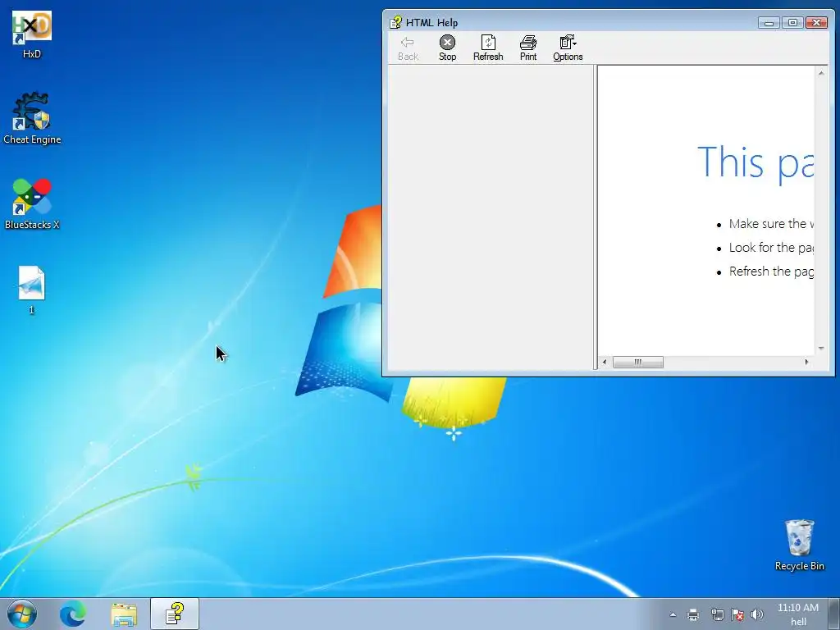Image resolution: width=840 pixels, height=630 pixels.
Task: Select the file named 1 on the desktop
Action: tap(32, 290)
